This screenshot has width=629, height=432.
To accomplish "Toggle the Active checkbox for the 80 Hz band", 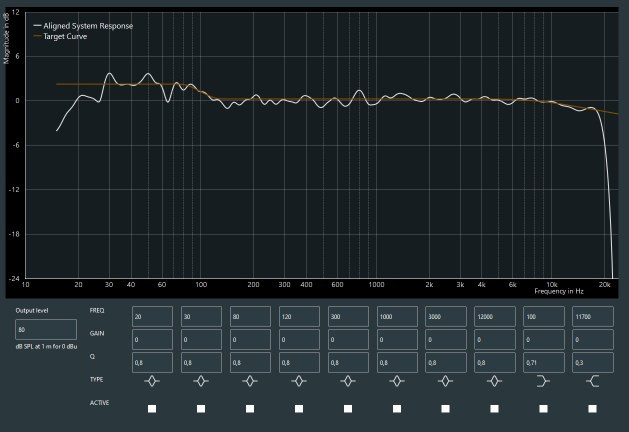I will point(250,408).
